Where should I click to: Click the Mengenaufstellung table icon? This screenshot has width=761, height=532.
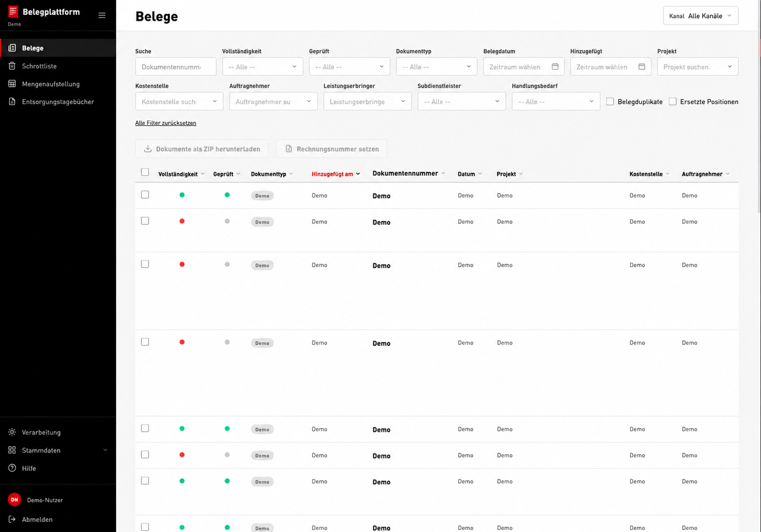[x=12, y=84]
